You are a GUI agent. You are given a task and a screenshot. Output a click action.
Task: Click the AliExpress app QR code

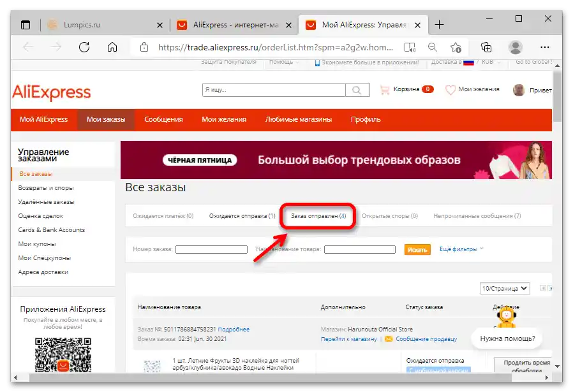(x=63, y=355)
